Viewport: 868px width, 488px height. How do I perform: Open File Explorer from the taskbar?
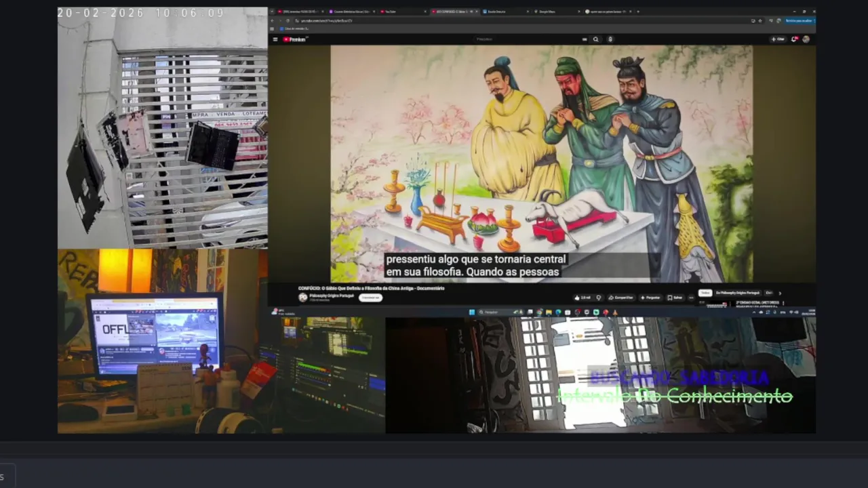549,312
